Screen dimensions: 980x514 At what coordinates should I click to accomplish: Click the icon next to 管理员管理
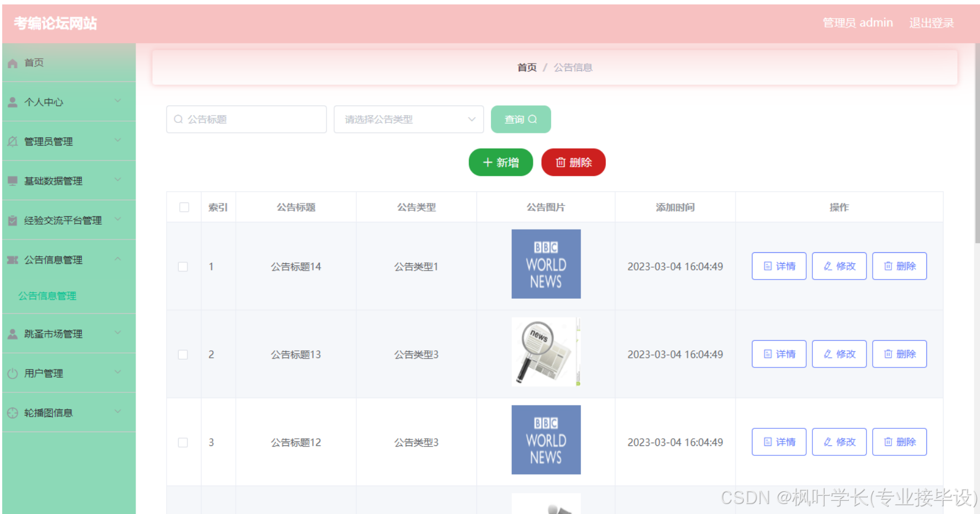pos(13,142)
